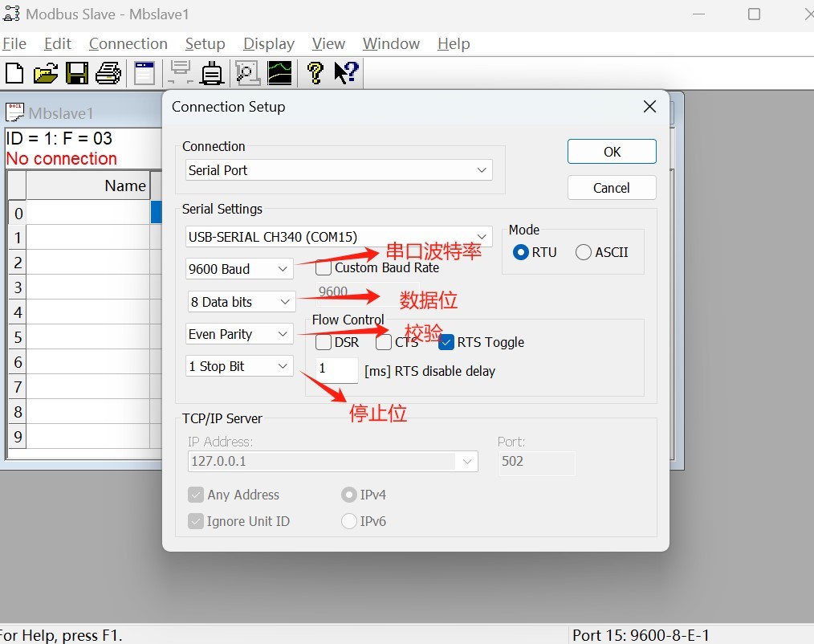
Task: Print the current document
Action: pyautogui.click(x=108, y=73)
